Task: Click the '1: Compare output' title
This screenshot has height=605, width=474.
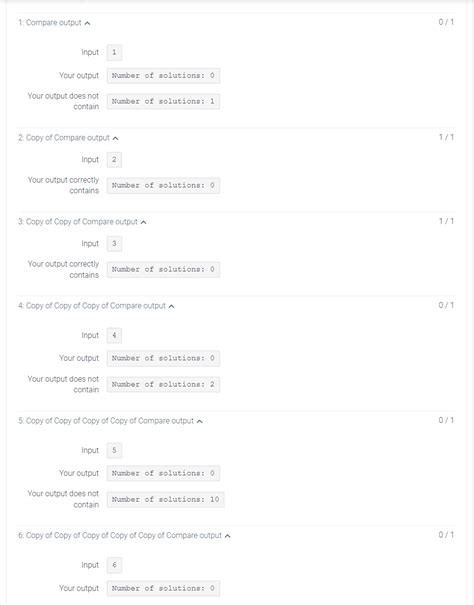Action: [x=50, y=23]
